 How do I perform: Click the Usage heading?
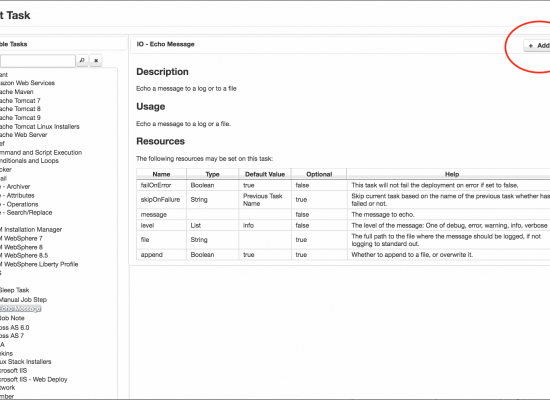tap(150, 106)
